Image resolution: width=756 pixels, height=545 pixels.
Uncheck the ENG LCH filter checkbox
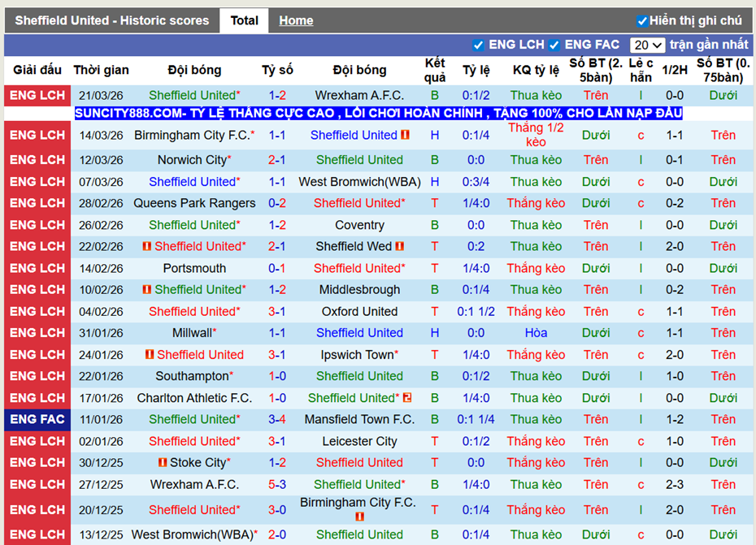[x=480, y=45]
